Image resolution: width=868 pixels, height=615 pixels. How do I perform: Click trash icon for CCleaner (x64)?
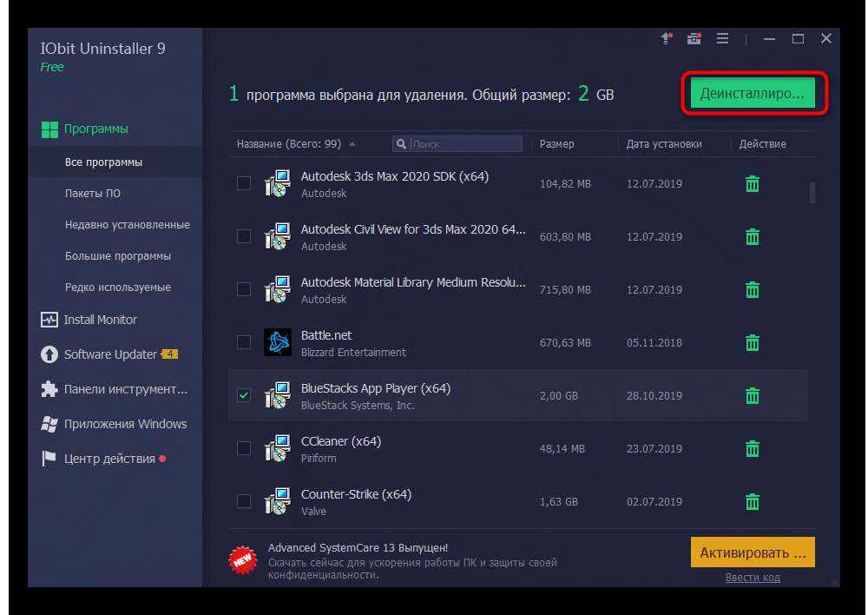753,448
